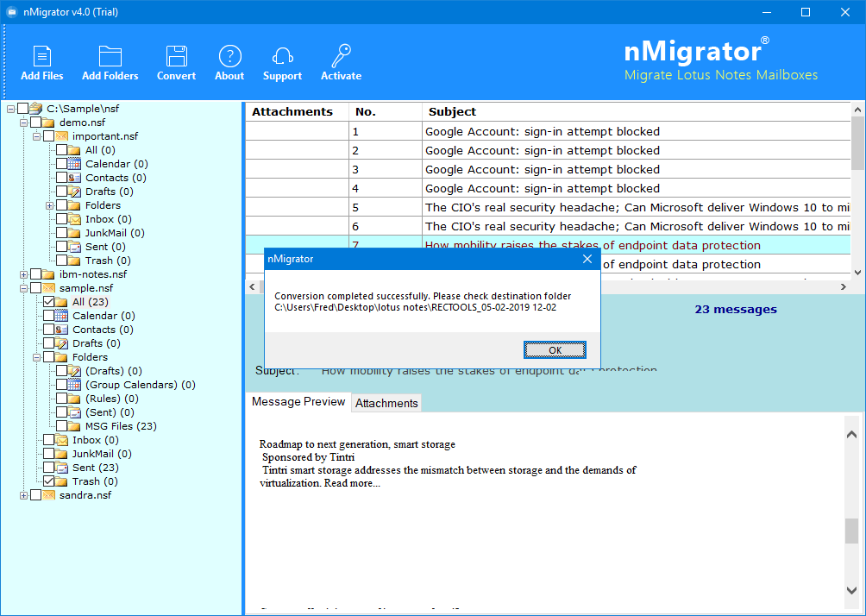Collapse the C:\Sample\nsf root node
The image size is (866, 616).
click(10, 109)
